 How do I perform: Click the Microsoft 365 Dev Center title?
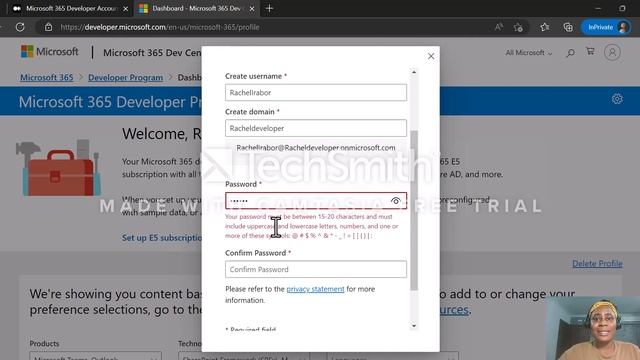pos(152,53)
